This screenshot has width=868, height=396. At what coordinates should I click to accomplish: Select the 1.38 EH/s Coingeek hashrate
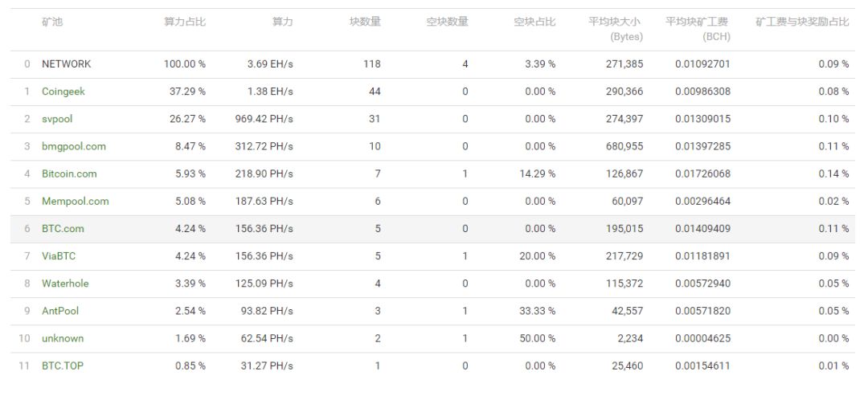[270, 92]
